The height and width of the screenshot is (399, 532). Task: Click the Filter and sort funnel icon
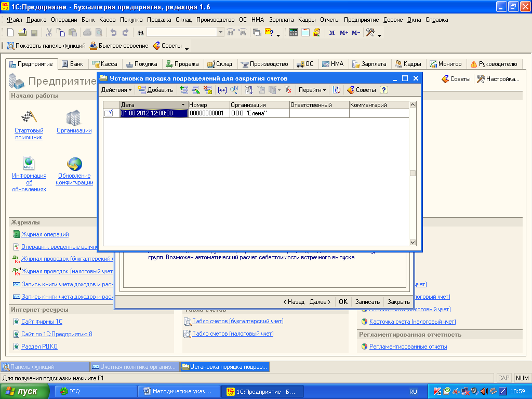(249, 90)
